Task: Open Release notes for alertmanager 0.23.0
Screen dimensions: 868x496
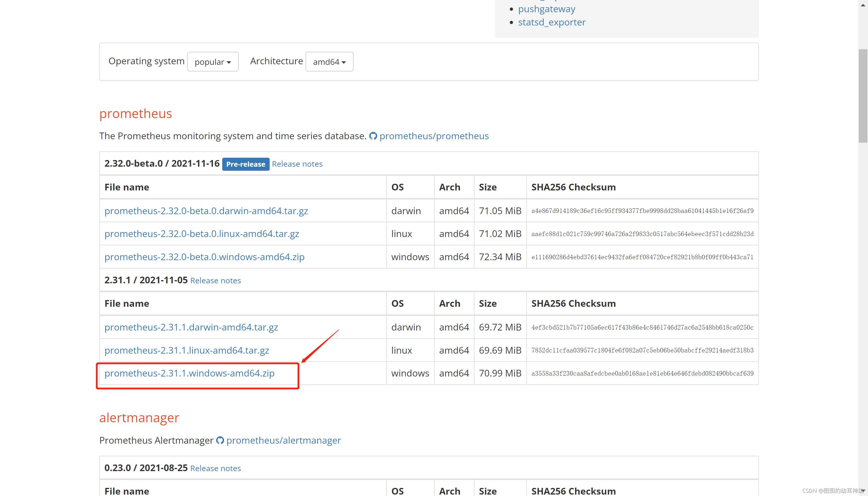Action: (x=215, y=468)
